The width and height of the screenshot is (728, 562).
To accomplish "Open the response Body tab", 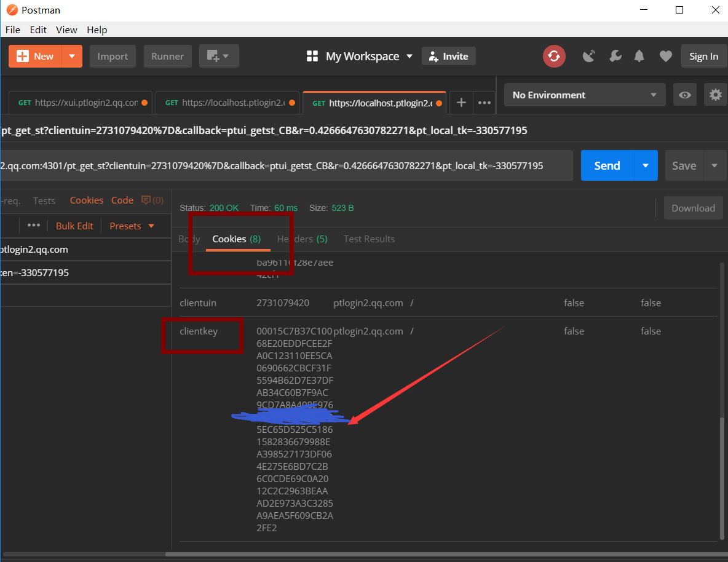I will coord(189,239).
